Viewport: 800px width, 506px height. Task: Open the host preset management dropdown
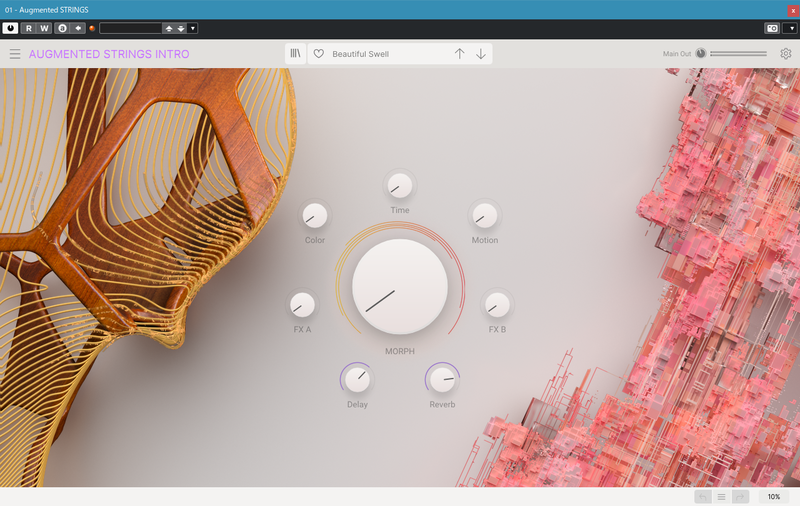pos(192,28)
